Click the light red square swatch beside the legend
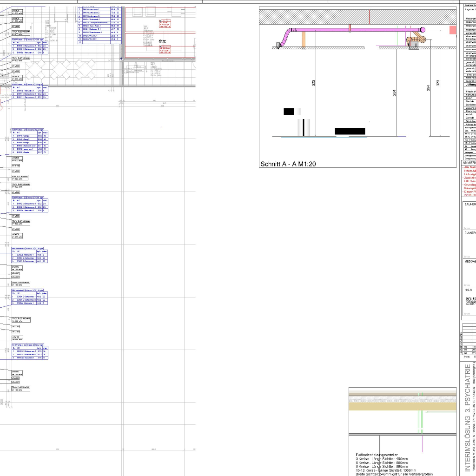This screenshot has height=476, width=476. point(453,30)
